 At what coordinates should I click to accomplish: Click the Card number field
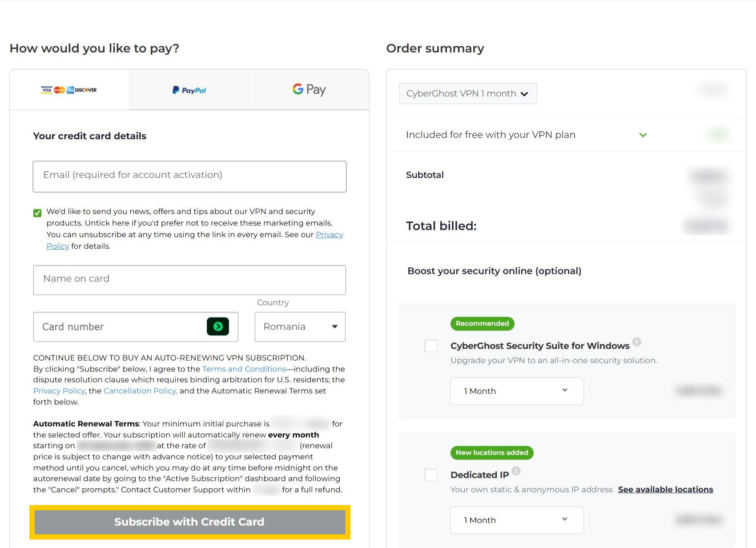coord(136,326)
